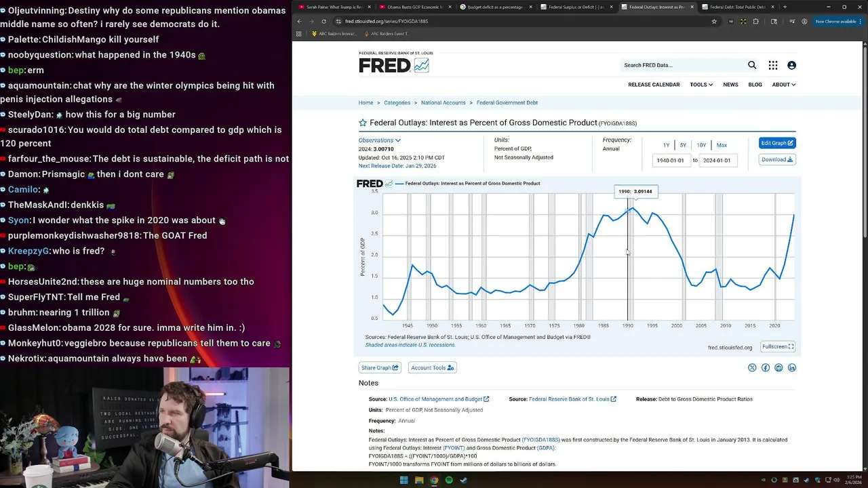Open NEWS in FRED nav

730,85
